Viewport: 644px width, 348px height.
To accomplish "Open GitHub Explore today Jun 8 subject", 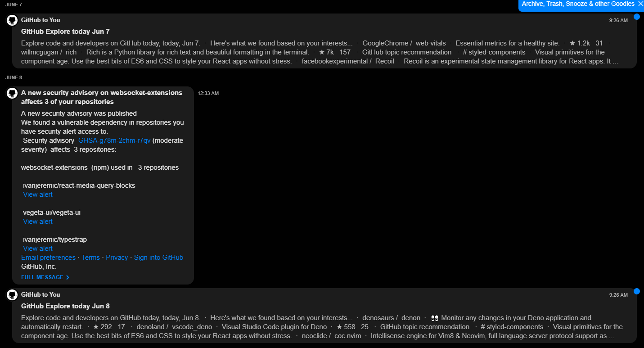I will click(x=65, y=306).
